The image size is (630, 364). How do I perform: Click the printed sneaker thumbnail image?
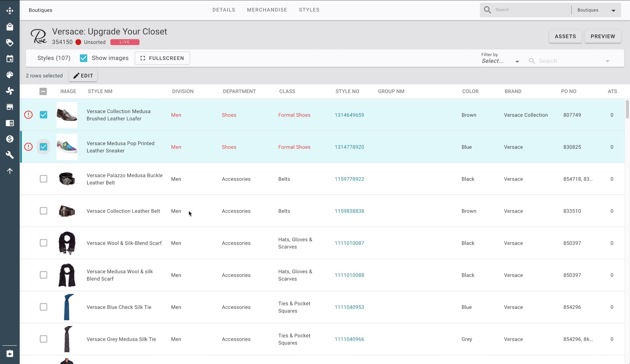tap(67, 147)
